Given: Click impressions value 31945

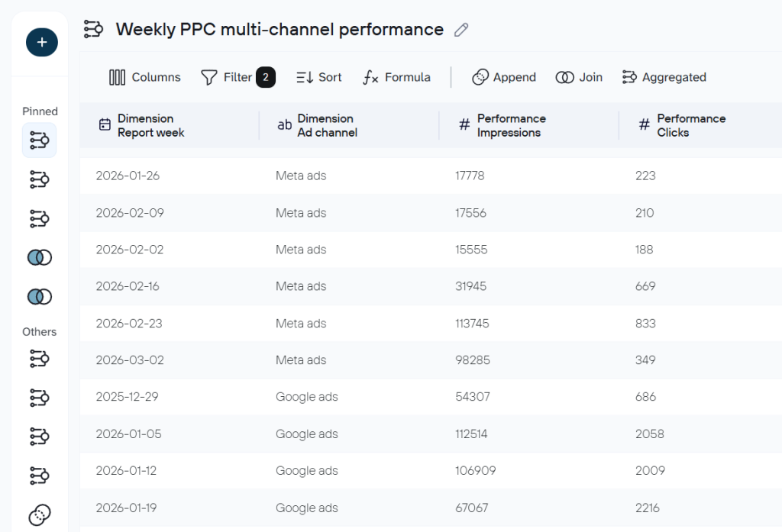Looking at the screenshot, I should coord(470,287).
